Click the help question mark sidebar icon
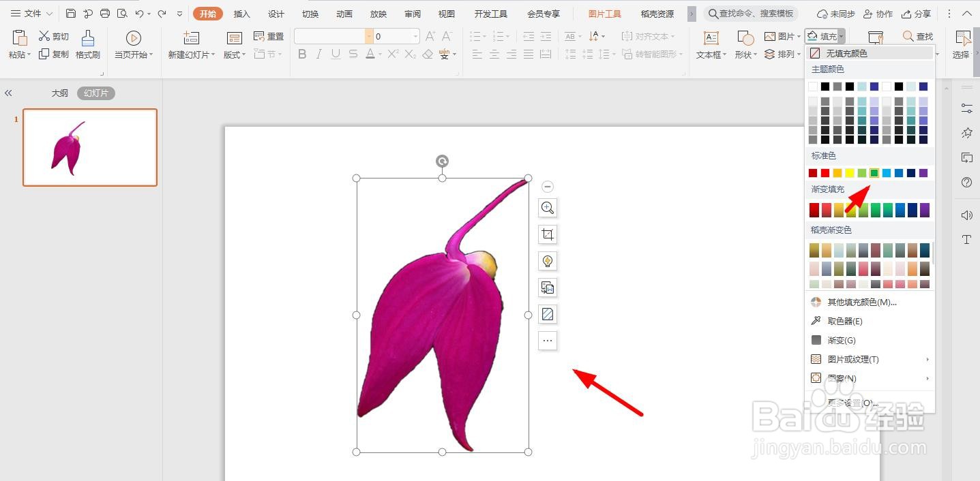Screen dimensions: 980x481 [x=966, y=182]
